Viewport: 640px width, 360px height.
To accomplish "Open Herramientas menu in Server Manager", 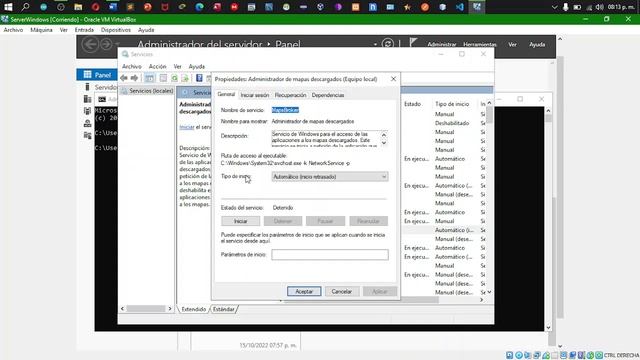I will tap(480, 44).
